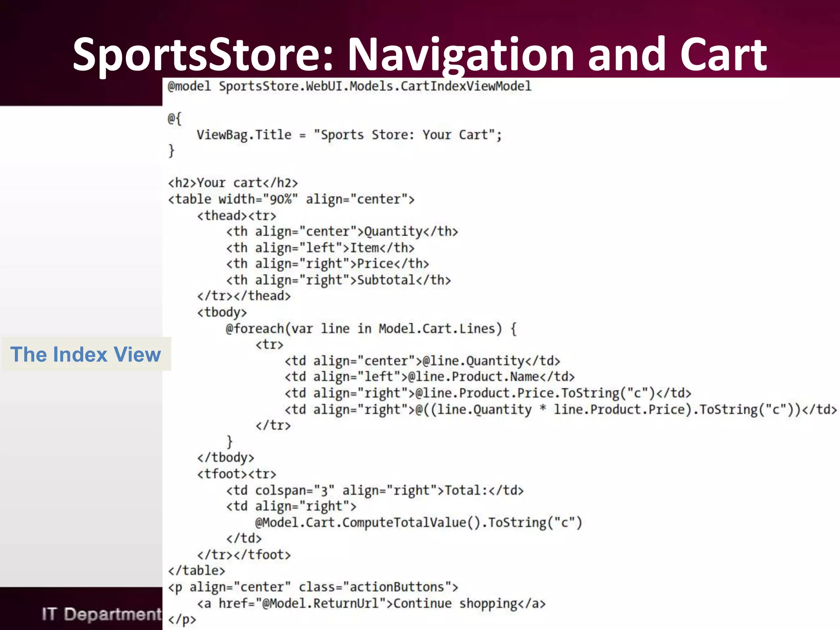840x630 pixels.
Task: Select the p class="actionButtons" line
Action: click(x=313, y=587)
